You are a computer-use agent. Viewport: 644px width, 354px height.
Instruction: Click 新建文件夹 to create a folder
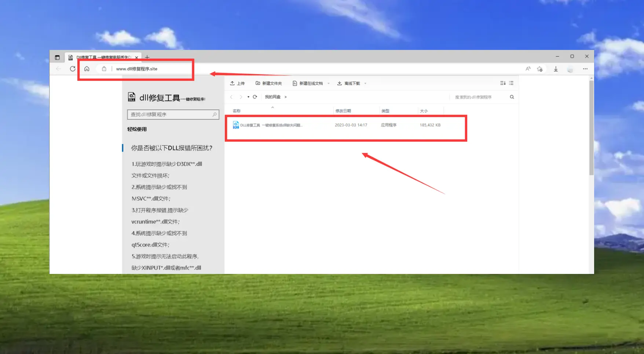click(269, 83)
